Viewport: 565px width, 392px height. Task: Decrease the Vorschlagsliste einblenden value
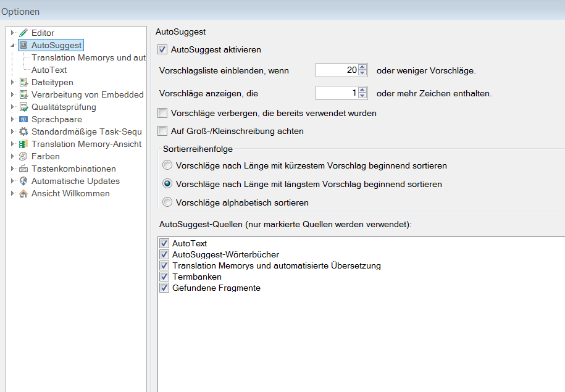pos(362,73)
